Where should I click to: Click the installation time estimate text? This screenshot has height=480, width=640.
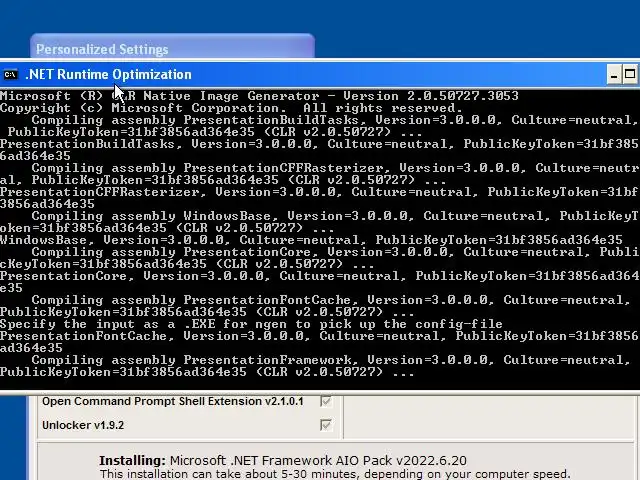tap(335, 474)
